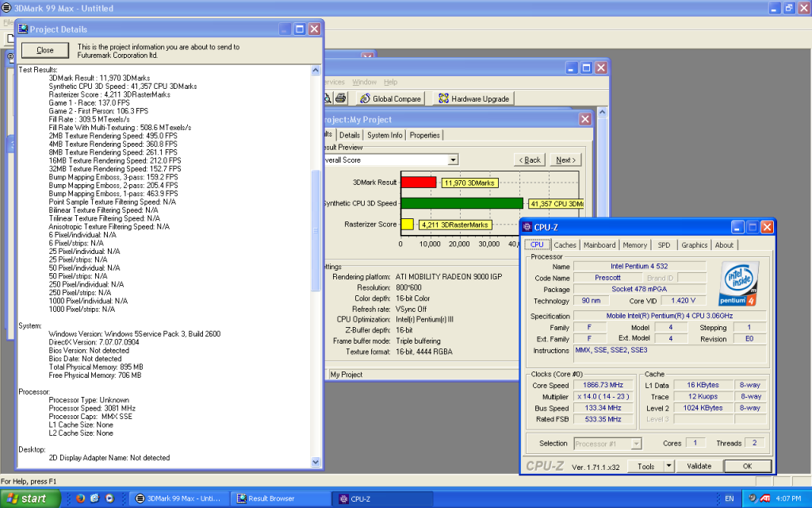812x508 pixels.
Task: Click 'Rendering platform' ATI MOBILITY RADEON 9000 IGP text
Action: [x=449, y=277]
